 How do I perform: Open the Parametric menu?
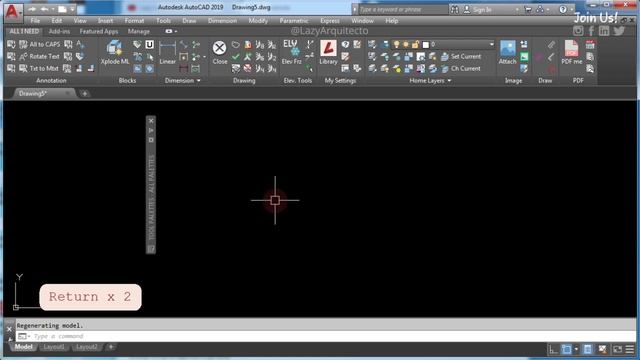pos(294,20)
